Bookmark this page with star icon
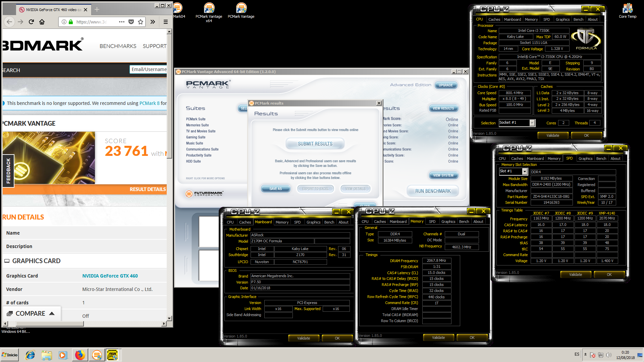 141,22
